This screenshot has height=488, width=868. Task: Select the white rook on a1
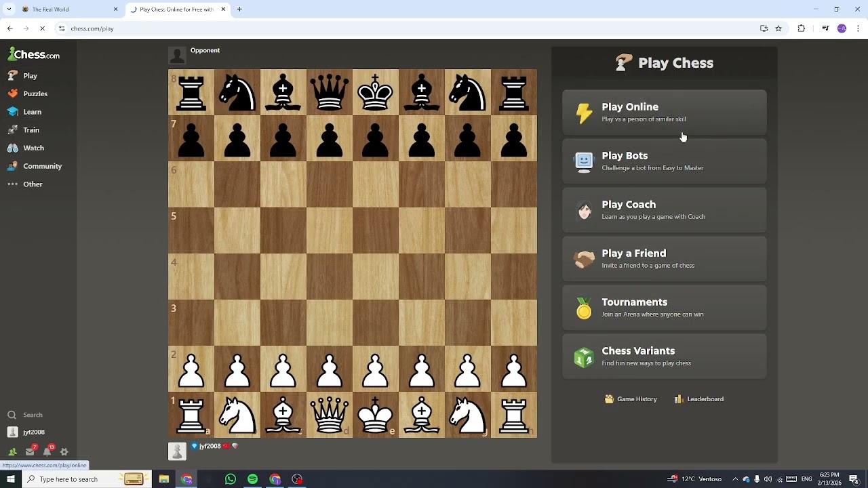191,415
